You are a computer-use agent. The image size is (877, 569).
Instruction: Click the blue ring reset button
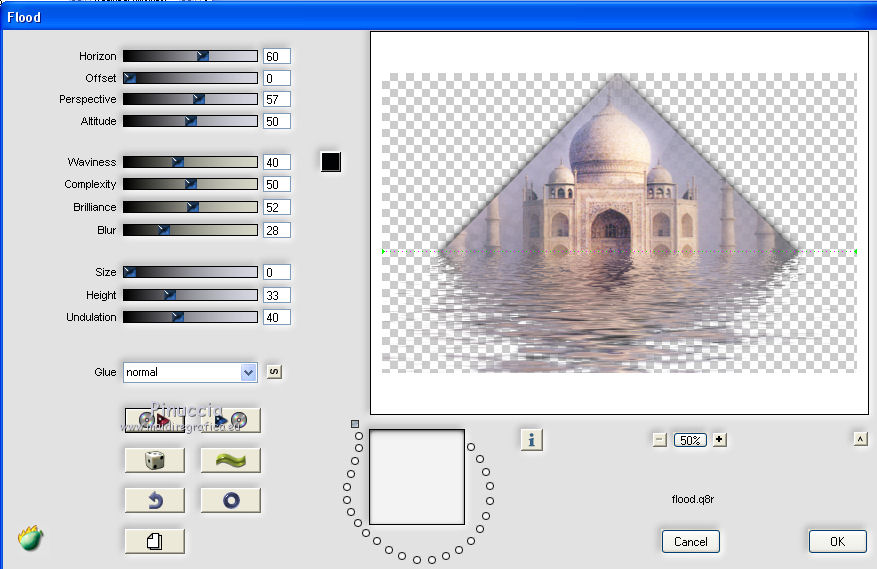click(230, 500)
